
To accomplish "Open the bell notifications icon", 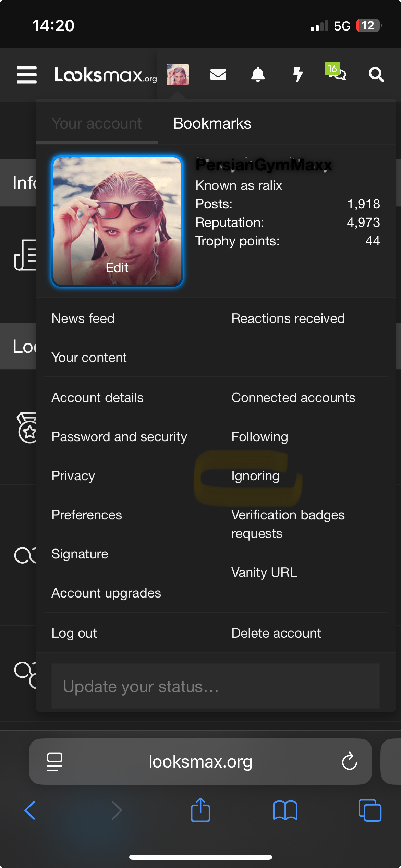I will (x=258, y=74).
